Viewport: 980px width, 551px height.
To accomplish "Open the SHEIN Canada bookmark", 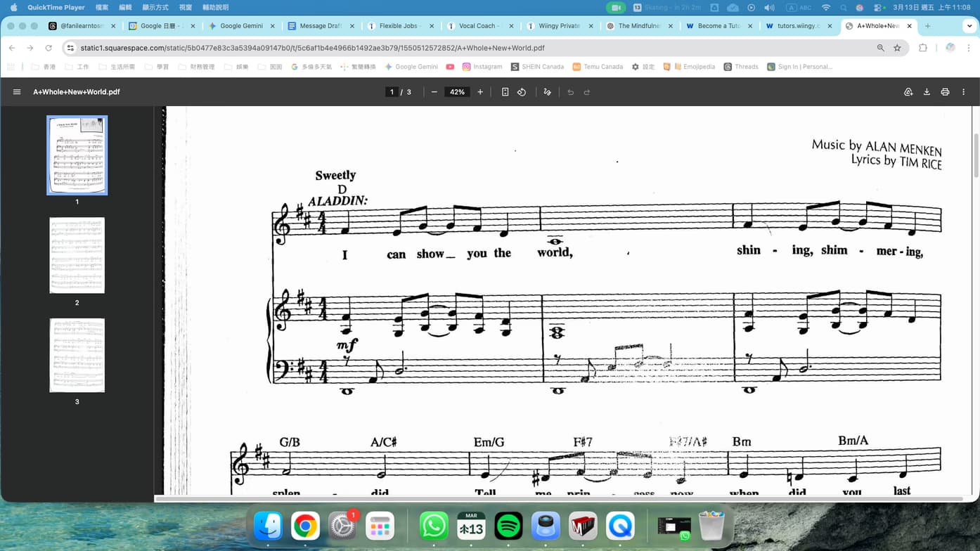I will [x=537, y=67].
